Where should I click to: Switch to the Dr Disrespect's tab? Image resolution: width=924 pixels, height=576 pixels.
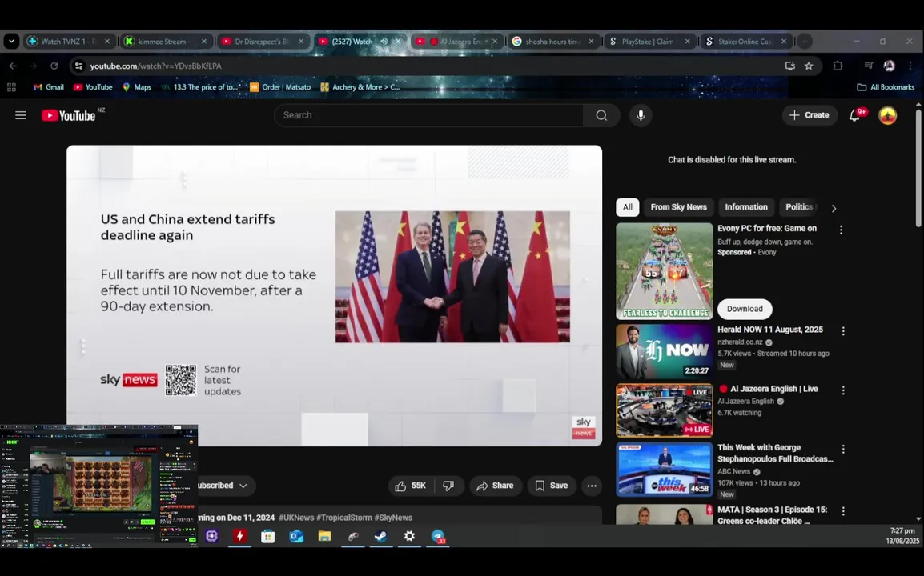(263, 42)
